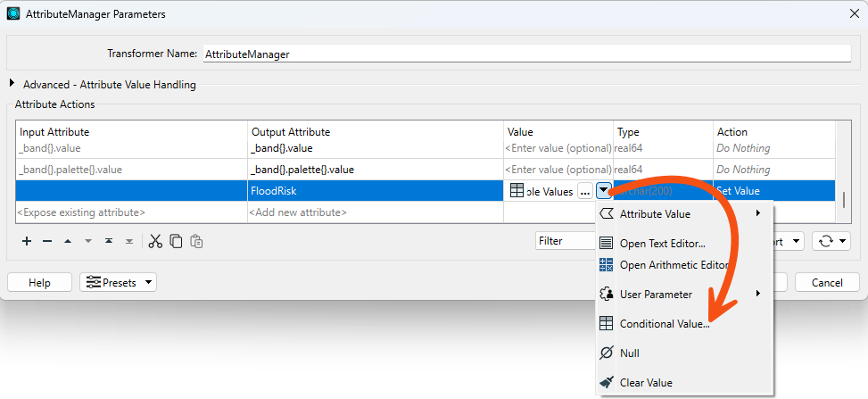Click the Output Attribute column header
The height and width of the screenshot is (399, 868).
(376, 132)
